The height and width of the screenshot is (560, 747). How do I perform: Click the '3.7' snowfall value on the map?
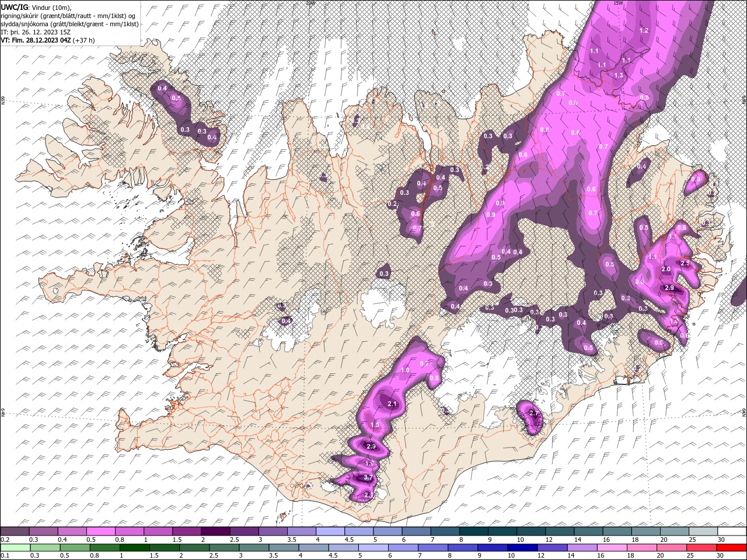[x=368, y=478]
